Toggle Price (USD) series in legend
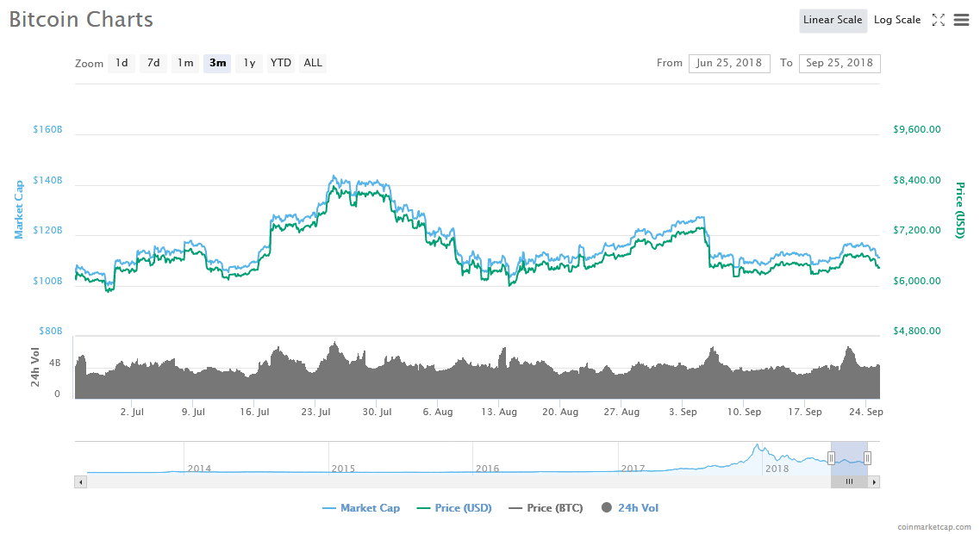The image size is (980, 534). click(454, 508)
